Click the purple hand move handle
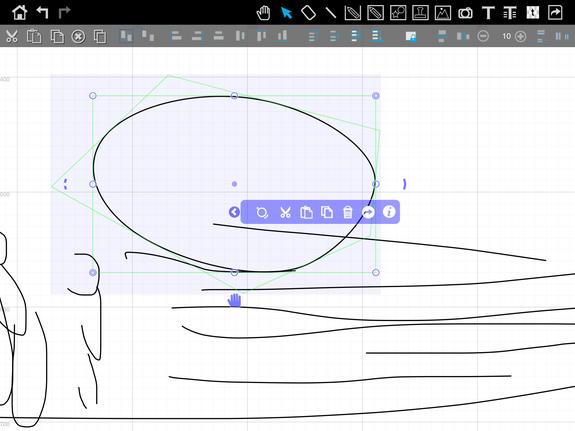The image size is (575, 431). [234, 300]
